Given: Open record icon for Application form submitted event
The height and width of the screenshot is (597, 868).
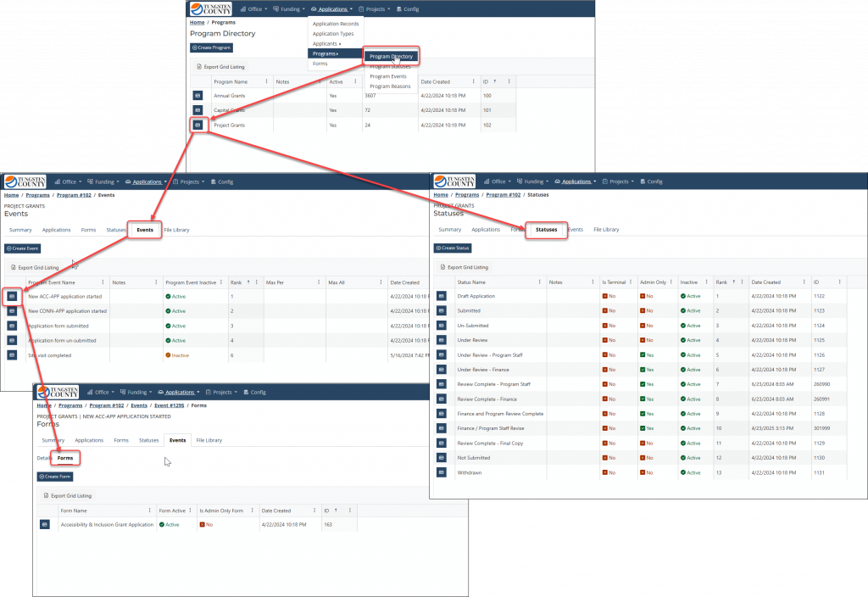Looking at the screenshot, I should point(12,326).
